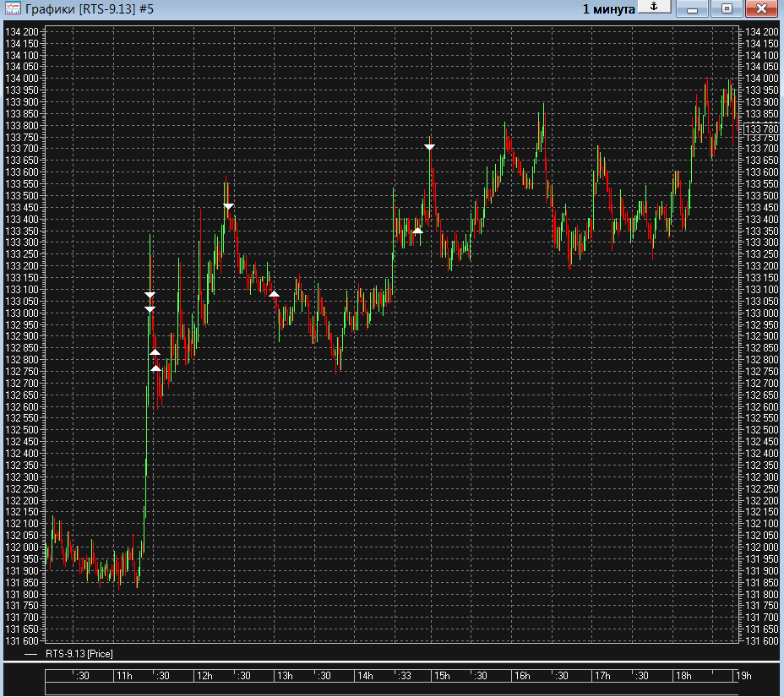The width and height of the screenshot is (784, 697).
Task: Select the sell triangle marker near 133 450
Action: (228, 206)
